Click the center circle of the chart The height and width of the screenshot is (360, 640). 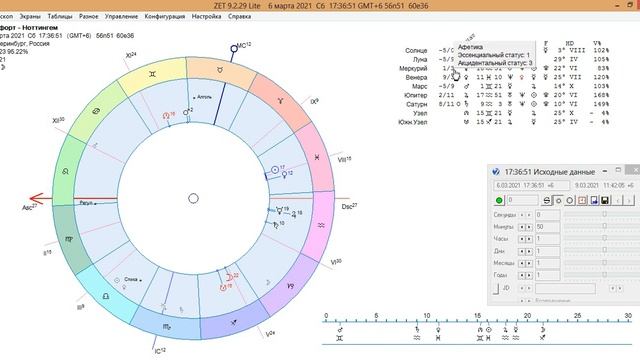193,198
